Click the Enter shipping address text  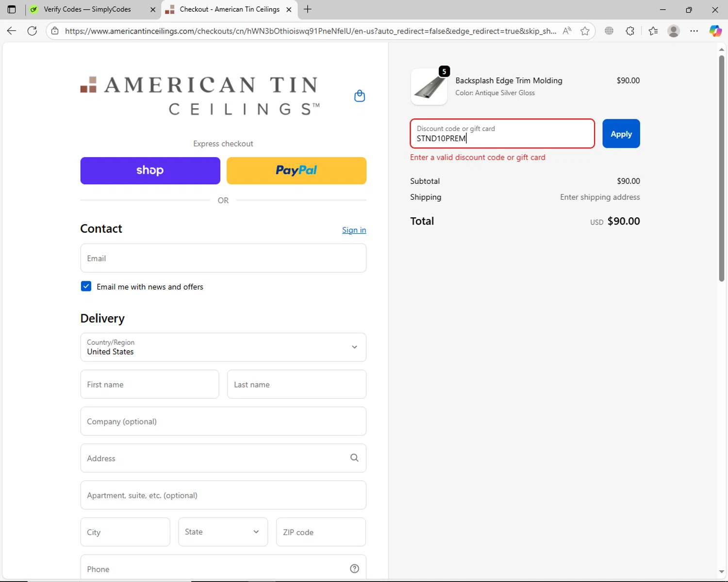click(x=600, y=197)
